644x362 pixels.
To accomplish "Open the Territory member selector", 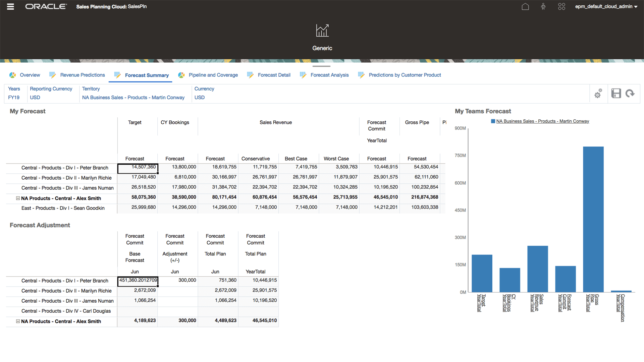I will coord(133,97).
